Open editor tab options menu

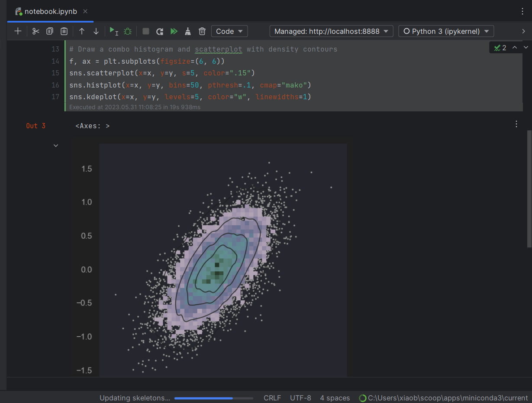(x=522, y=12)
